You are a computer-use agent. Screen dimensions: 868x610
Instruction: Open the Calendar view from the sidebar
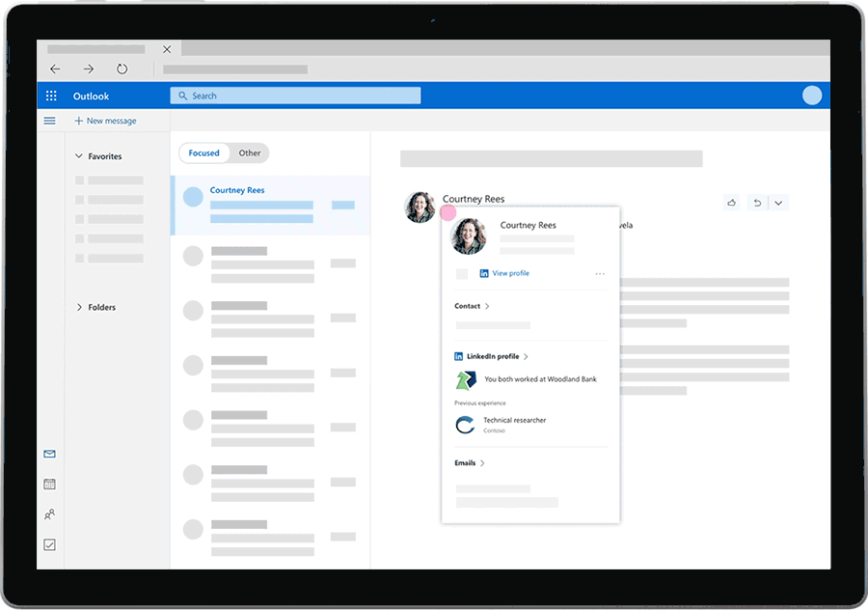click(49, 484)
